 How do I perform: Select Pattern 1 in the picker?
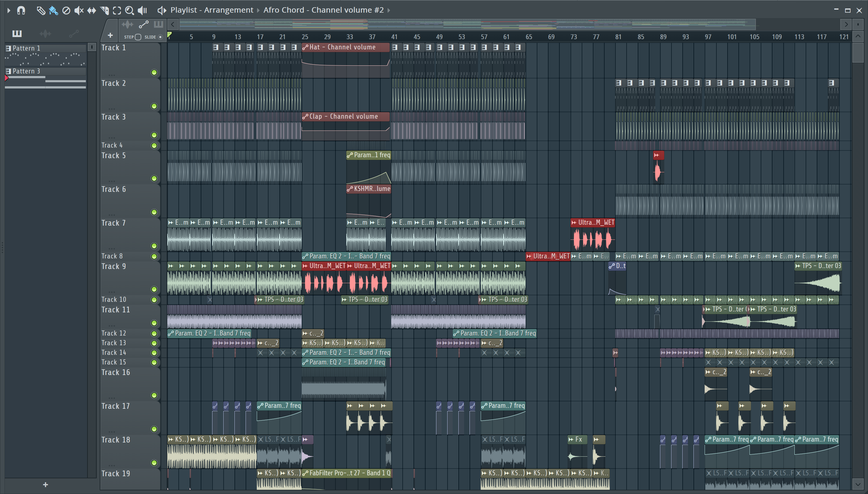click(x=46, y=48)
